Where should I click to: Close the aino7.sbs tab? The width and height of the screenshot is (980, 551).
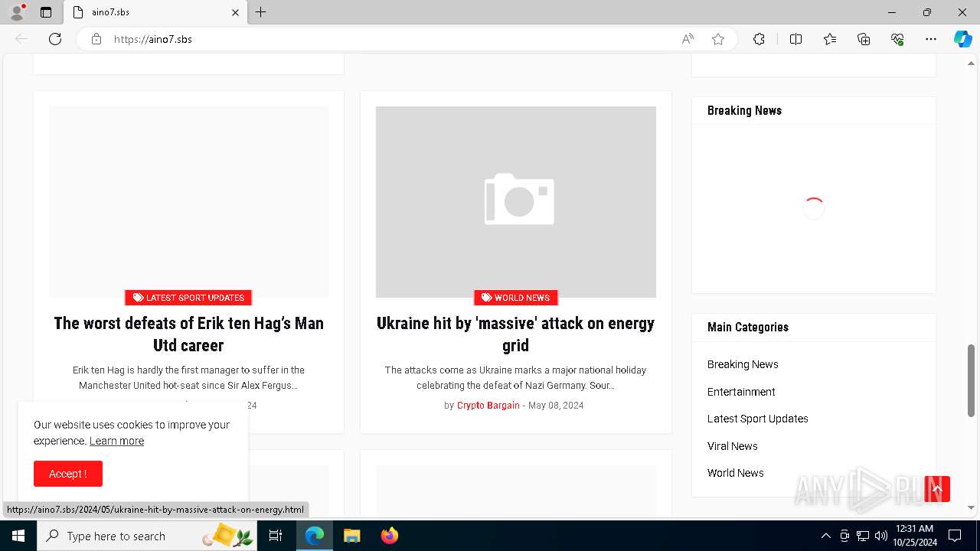point(235,12)
